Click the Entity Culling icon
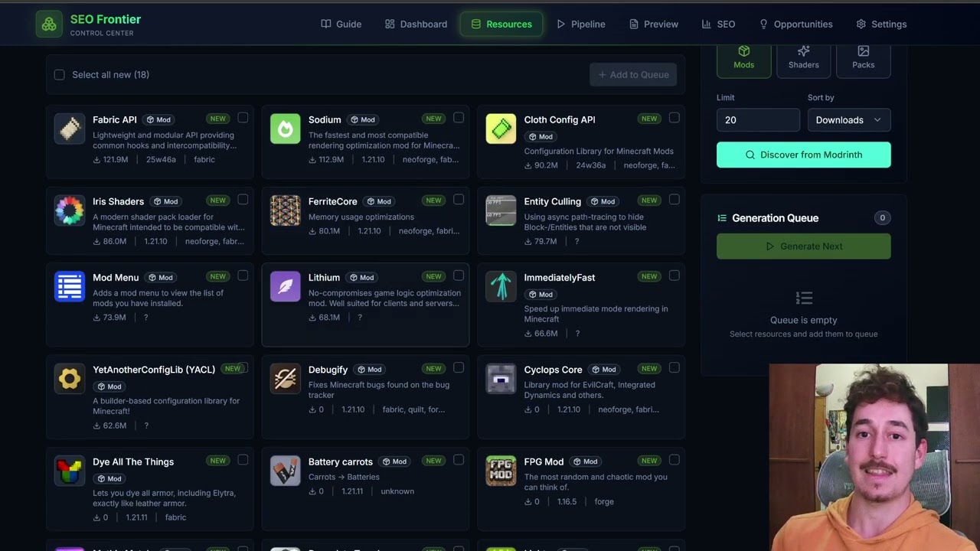This screenshot has width=980, height=551. pos(501,210)
